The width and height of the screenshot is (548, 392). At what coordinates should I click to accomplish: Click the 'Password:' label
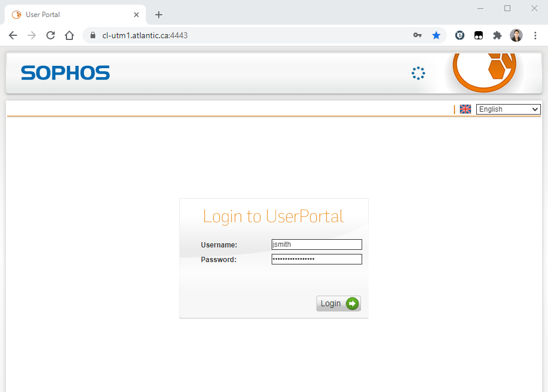point(218,260)
